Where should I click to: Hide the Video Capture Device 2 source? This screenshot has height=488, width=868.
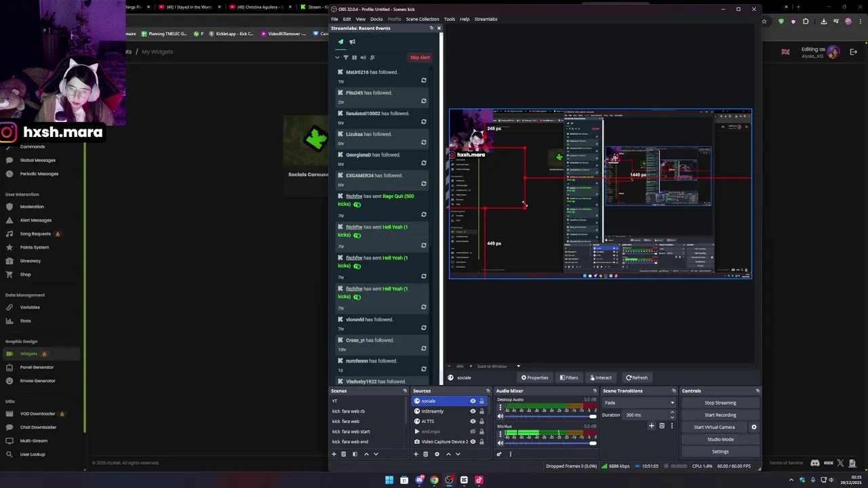coord(473,442)
